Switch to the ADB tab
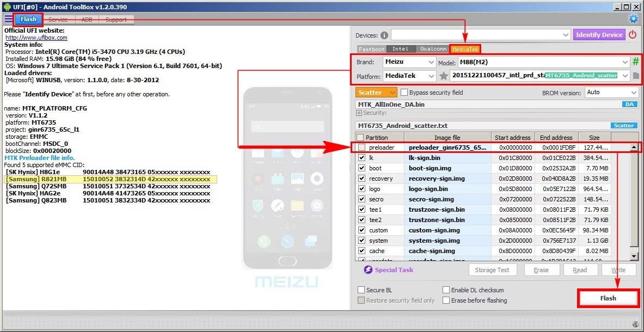 pos(87,19)
